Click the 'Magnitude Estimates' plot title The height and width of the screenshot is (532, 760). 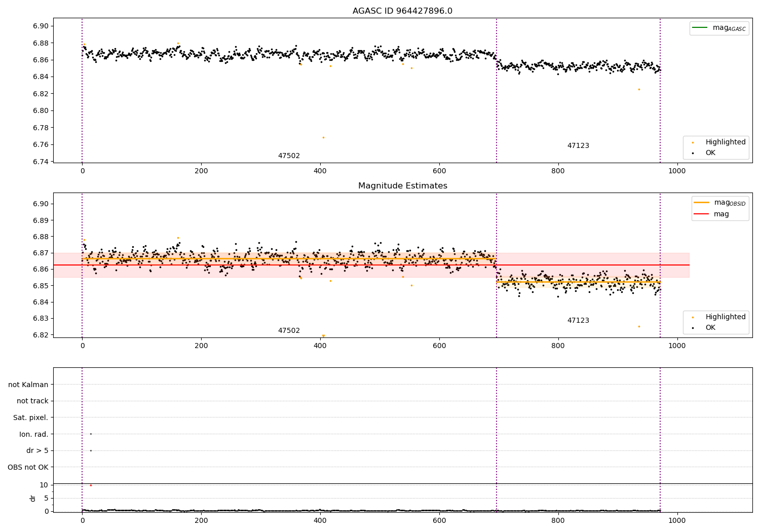402,186
